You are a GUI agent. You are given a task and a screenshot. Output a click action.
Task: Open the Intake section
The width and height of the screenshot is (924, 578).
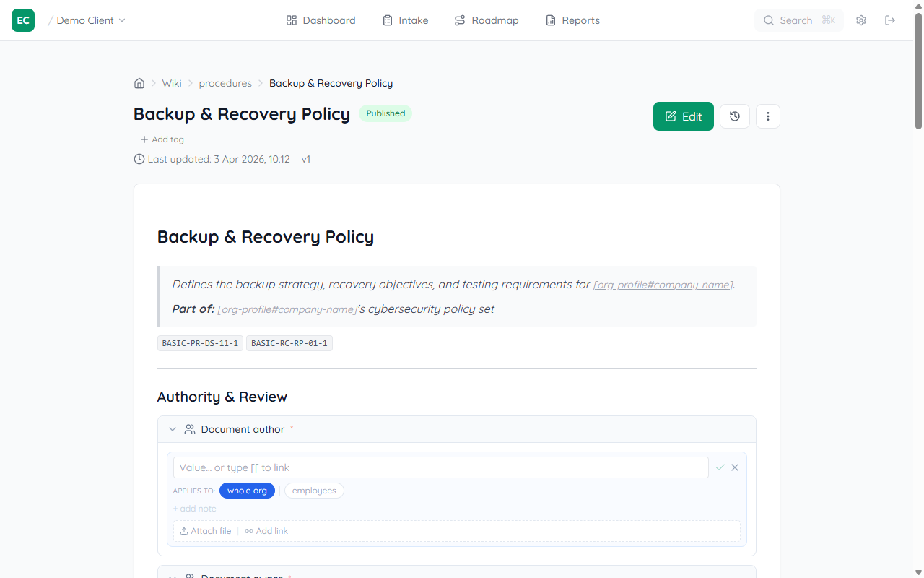point(405,20)
